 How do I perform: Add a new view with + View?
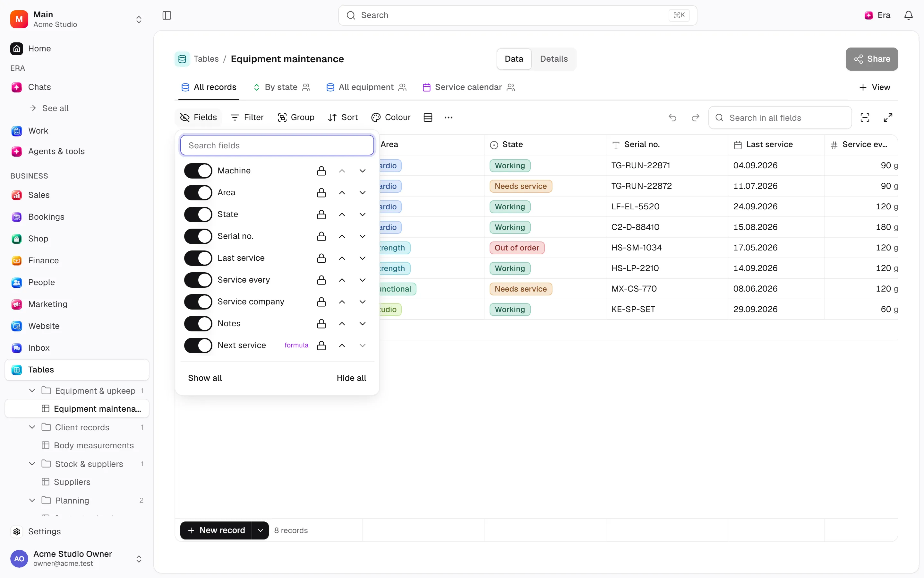click(874, 87)
